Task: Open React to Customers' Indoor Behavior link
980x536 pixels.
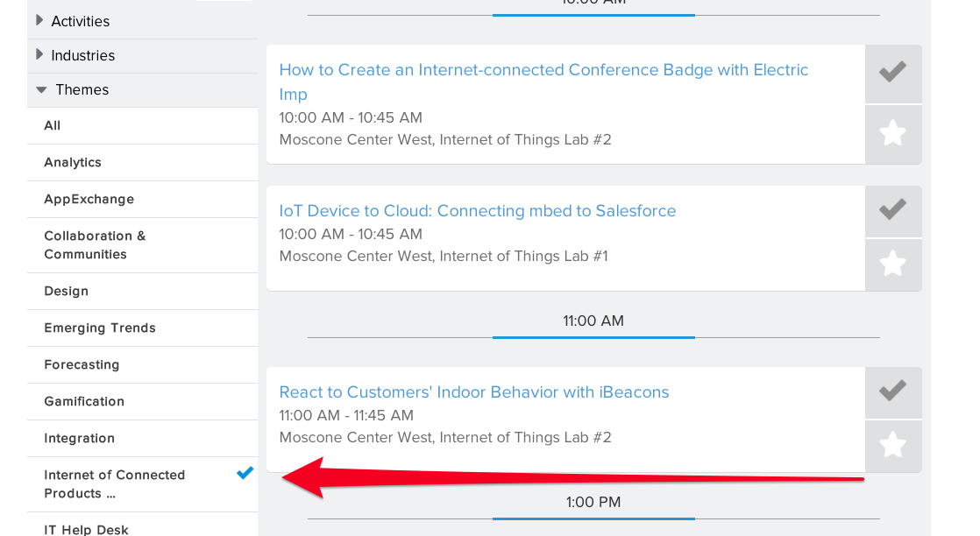Action: (473, 391)
